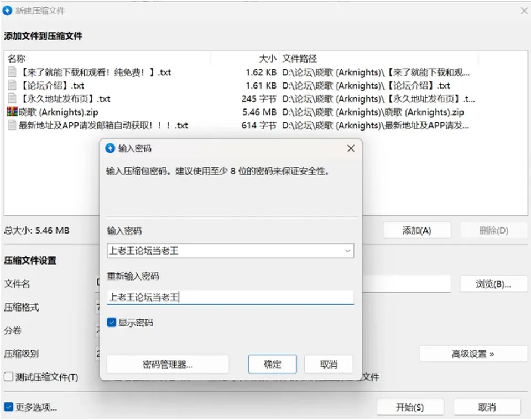Select the file icon for 【永久地址发布页】.txt
Viewport: 531px width, 420px height.
(12, 98)
